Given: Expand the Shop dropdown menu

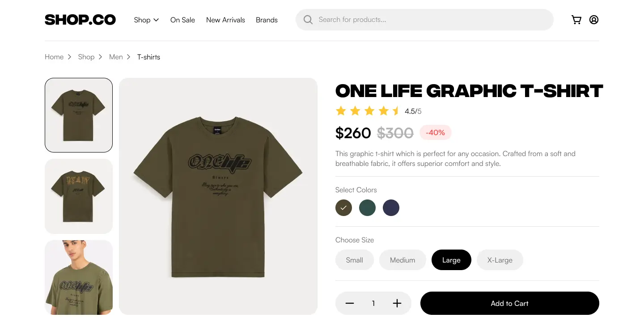Looking at the screenshot, I should coord(146,20).
